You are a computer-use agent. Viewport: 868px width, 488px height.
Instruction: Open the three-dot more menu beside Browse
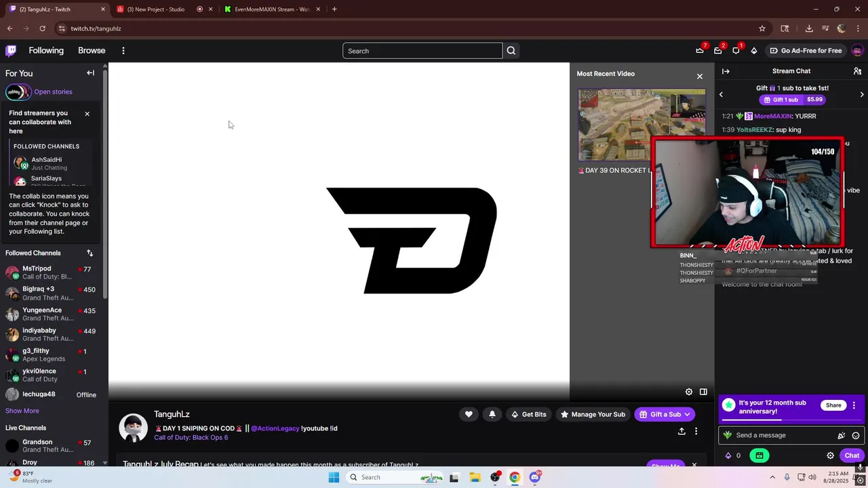[123, 51]
